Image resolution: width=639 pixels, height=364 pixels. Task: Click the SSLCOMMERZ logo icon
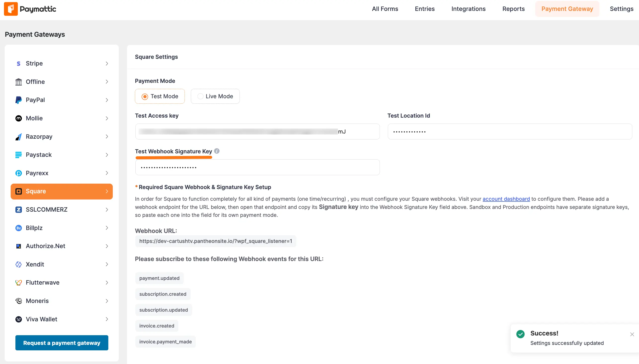[x=19, y=209]
